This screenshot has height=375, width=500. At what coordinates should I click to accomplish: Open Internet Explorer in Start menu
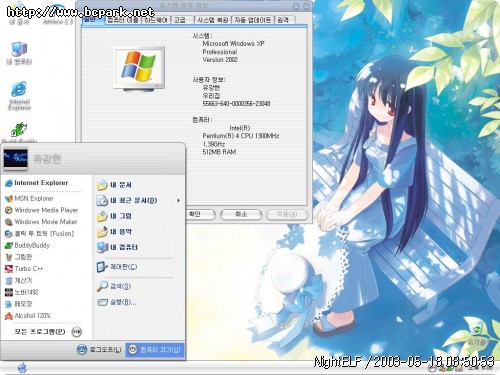point(37,183)
